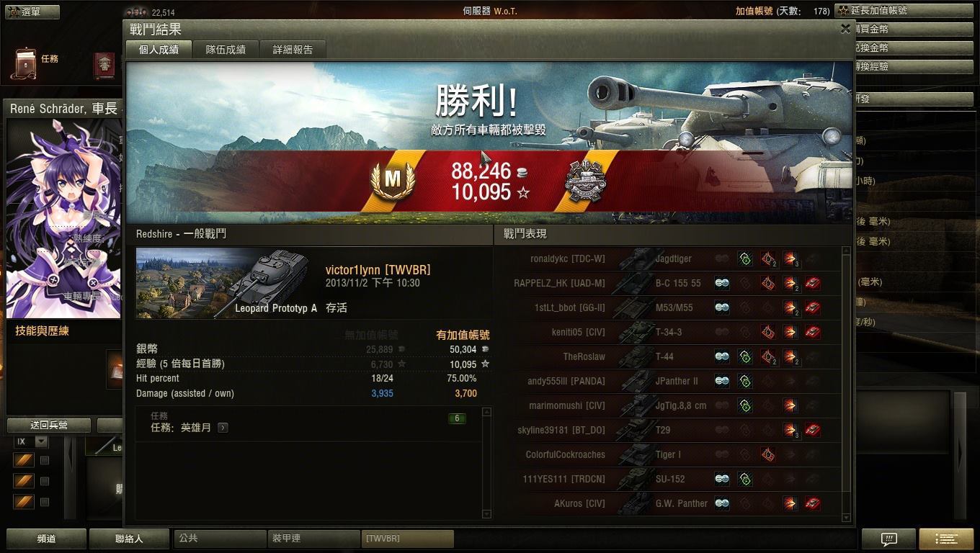Switch to the 詳細報告 tab
The width and height of the screenshot is (980, 553).
[x=293, y=50]
